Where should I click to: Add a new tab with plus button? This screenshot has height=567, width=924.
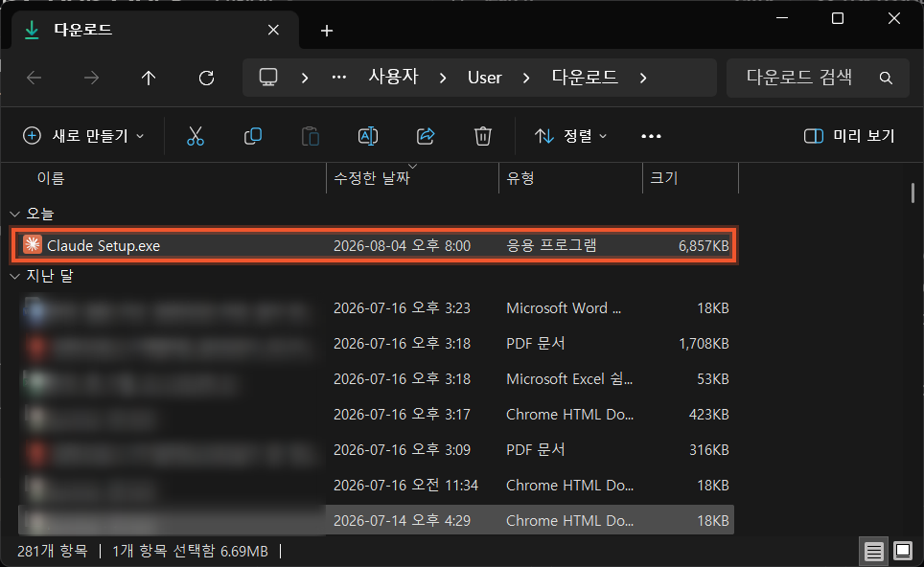pyautogui.click(x=327, y=31)
